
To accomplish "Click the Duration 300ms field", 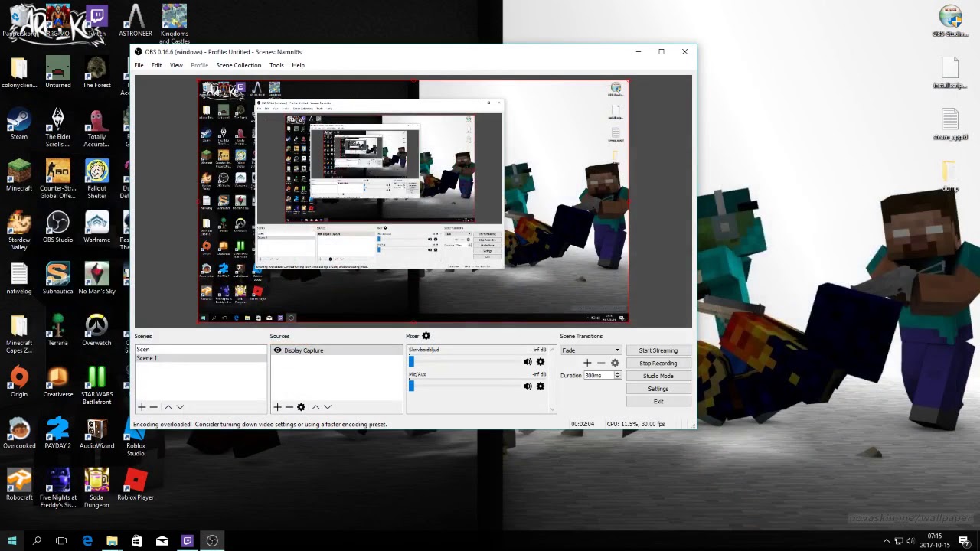I will pyautogui.click(x=599, y=376).
